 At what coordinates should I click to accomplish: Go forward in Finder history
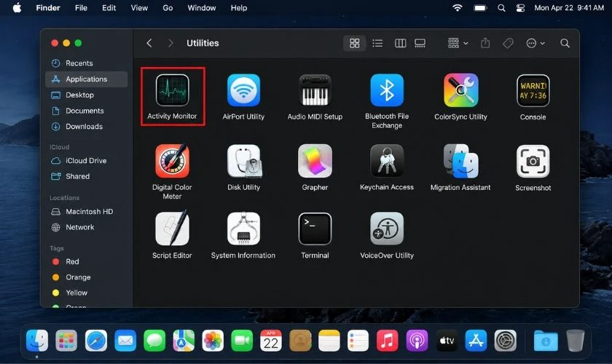170,43
